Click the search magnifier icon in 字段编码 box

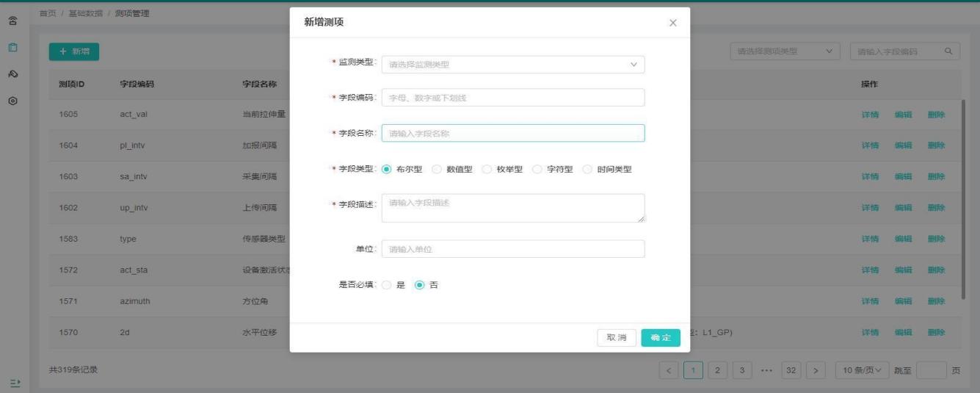pyautogui.click(x=948, y=51)
